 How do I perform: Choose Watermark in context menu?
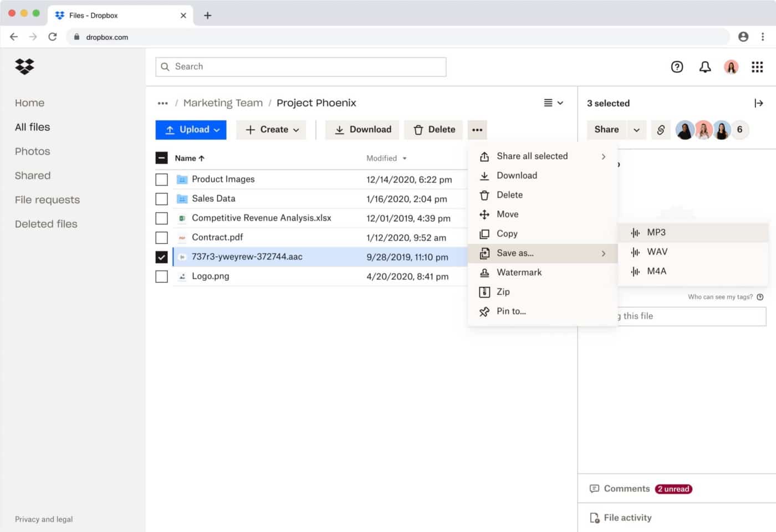[x=543, y=273]
